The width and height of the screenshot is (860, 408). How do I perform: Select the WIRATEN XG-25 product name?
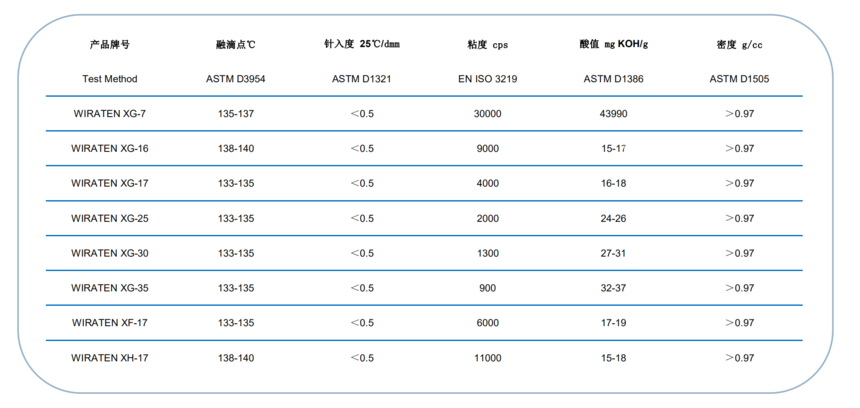[110, 218]
